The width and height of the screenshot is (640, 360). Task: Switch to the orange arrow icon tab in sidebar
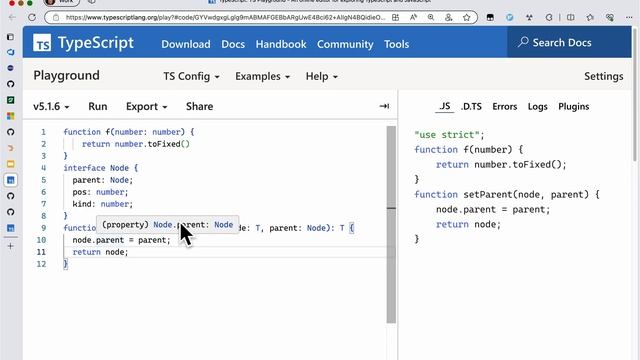pyautogui.click(x=11, y=148)
